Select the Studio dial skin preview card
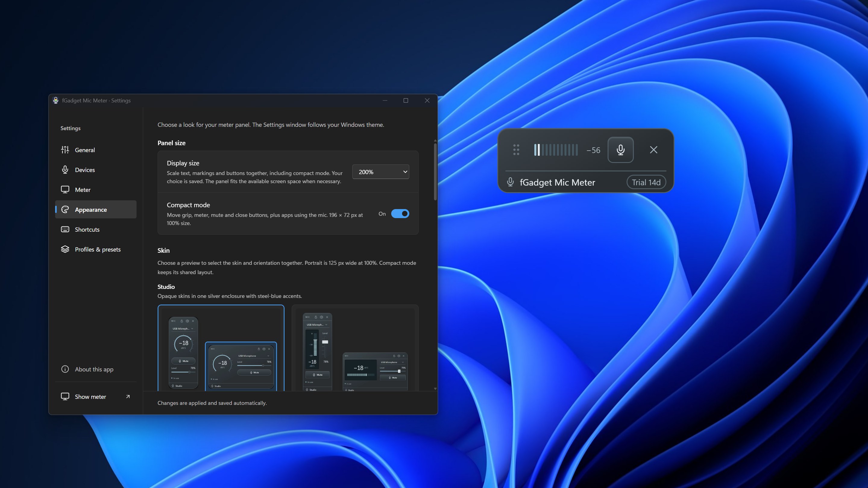Image resolution: width=868 pixels, height=488 pixels. [x=221, y=348]
